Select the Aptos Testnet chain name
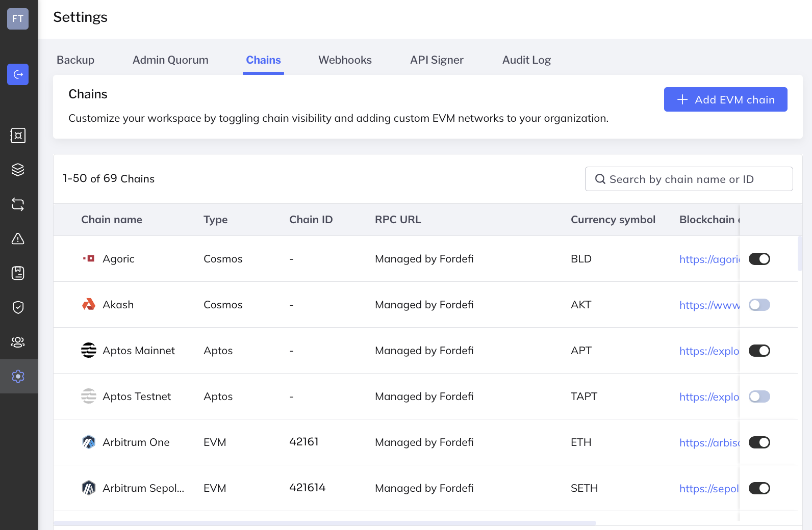The image size is (812, 530). click(137, 396)
